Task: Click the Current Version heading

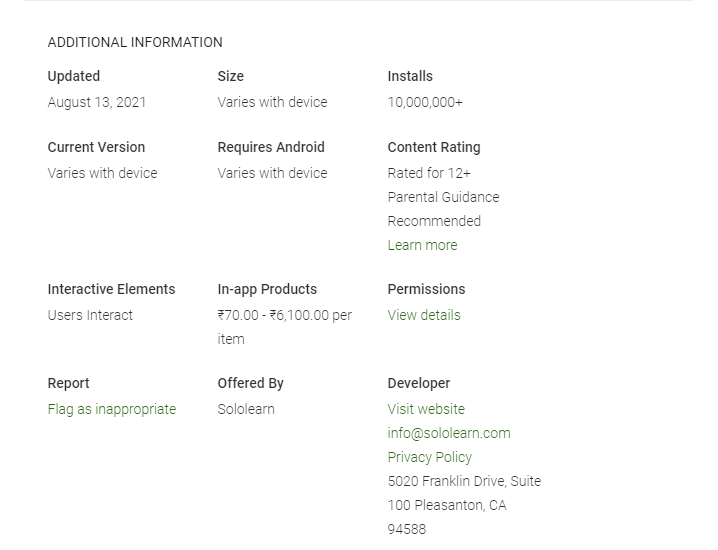Action: coord(96,147)
